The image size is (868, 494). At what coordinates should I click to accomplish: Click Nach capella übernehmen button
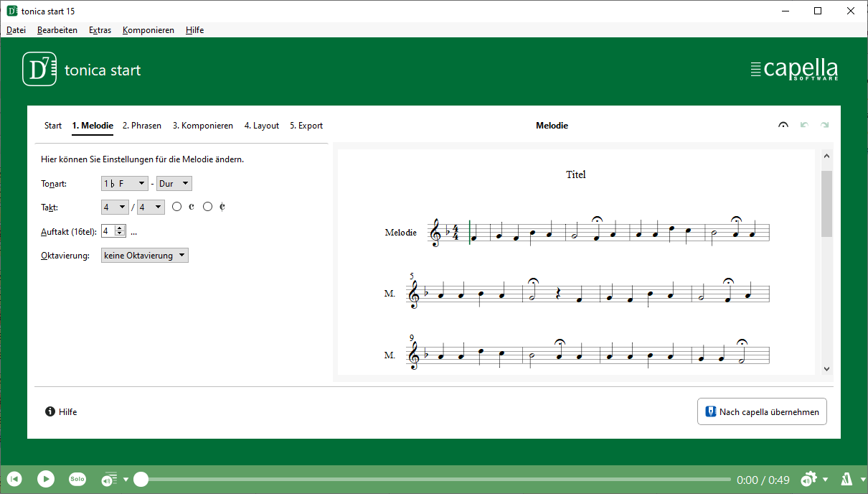pos(762,411)
